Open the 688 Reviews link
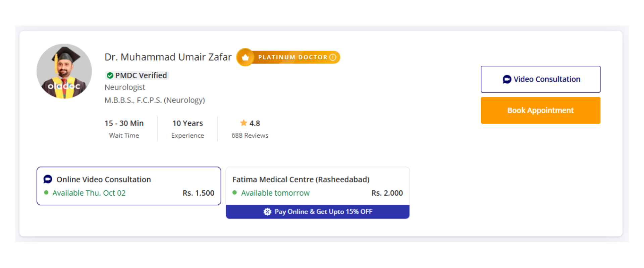 pyautogui.click(x=250, y=135)
